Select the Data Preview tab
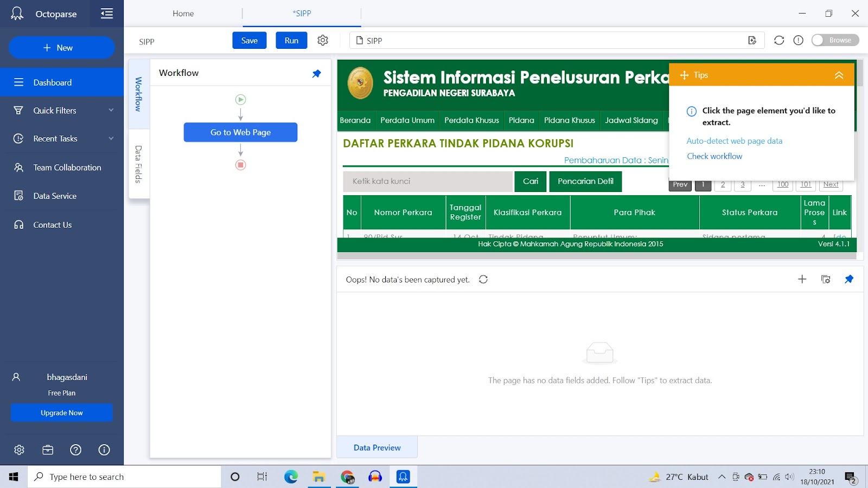 [377, 447]
